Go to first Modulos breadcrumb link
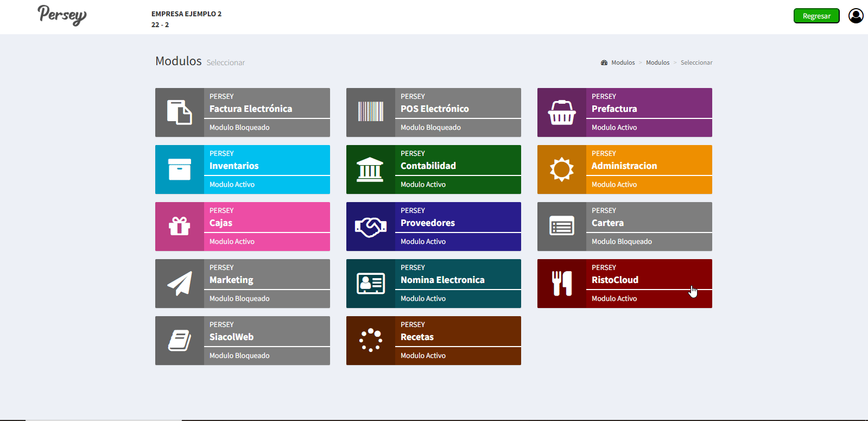This screenshot has height=421, width=868. coord(623,62)
